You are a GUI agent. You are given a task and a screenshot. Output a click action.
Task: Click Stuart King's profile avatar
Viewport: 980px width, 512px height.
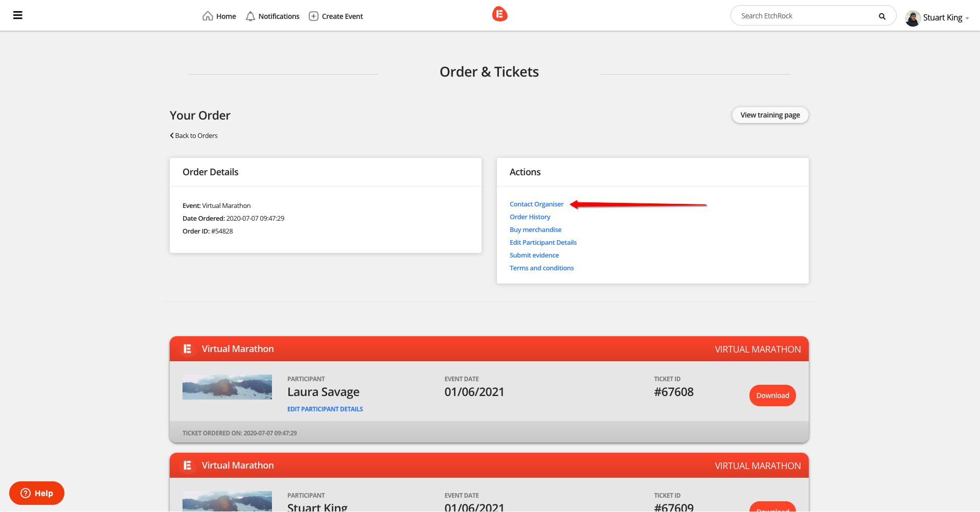913,18
